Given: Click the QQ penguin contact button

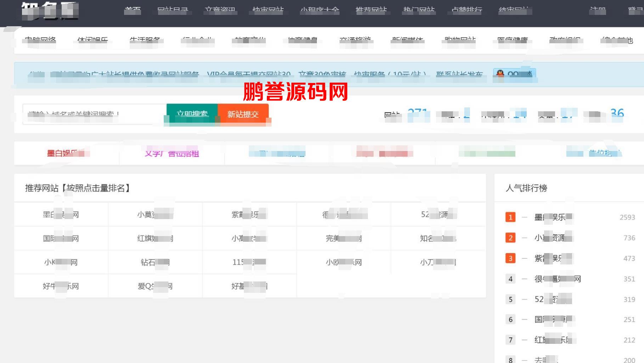Looking at the screenshot, I should [515, 74].
